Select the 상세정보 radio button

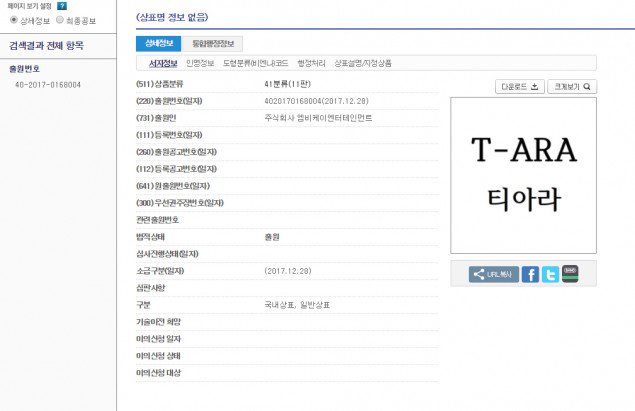click(13, 19)
